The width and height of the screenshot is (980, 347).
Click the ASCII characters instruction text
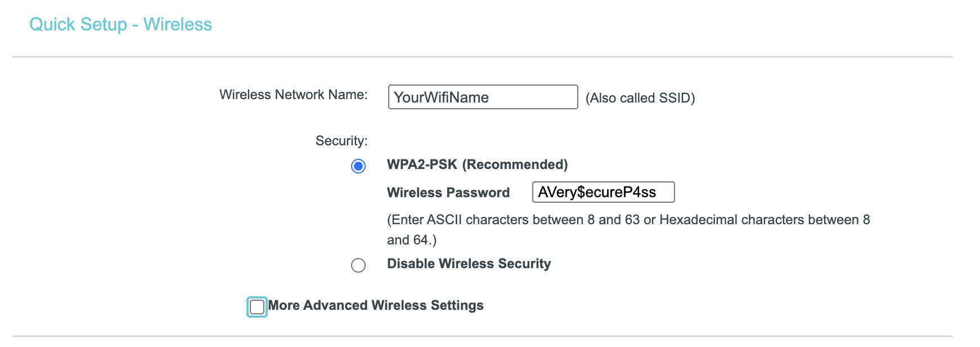pos(627,220)
